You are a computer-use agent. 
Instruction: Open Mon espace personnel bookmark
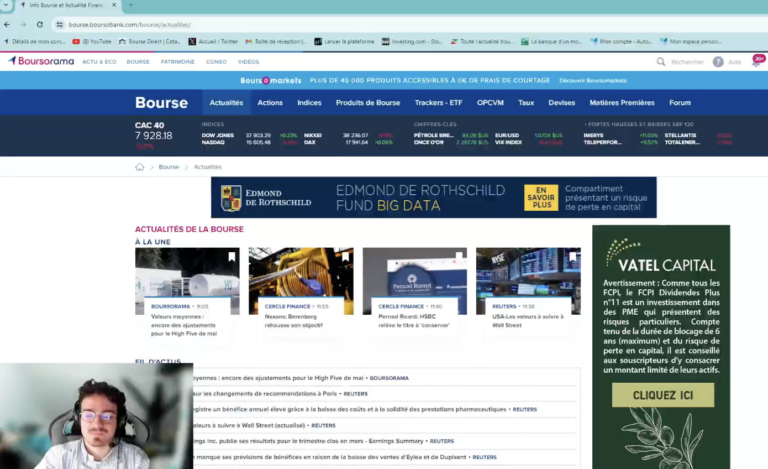coord(691,42)
